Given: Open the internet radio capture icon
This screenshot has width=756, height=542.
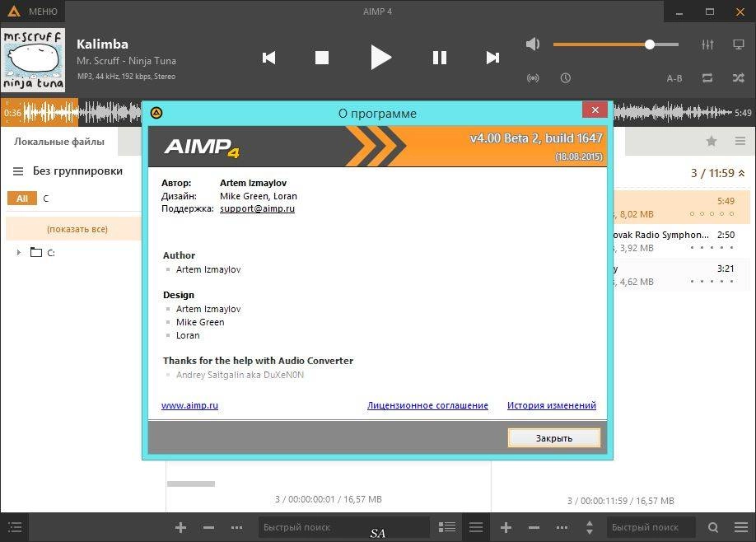Looking at the screenshot, I should pos(533,78).
